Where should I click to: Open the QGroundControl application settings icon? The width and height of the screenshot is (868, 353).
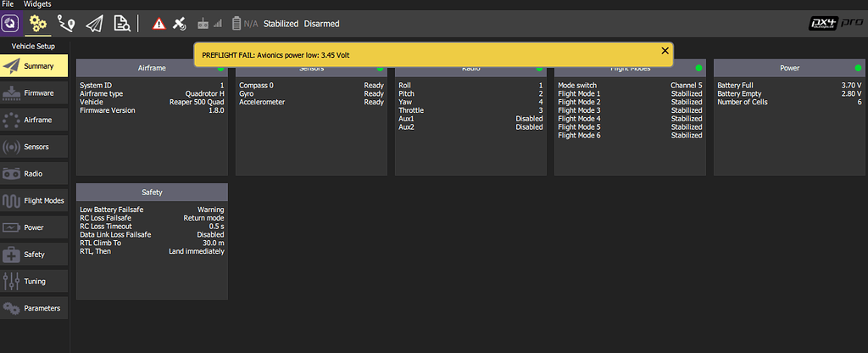pyautogui.click(x=11, y=23)
